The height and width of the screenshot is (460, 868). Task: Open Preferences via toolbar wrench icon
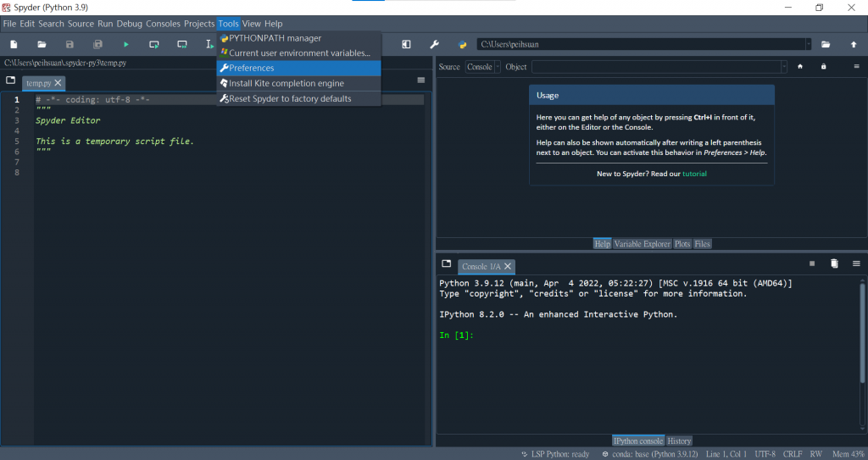[x=435, y=44]
